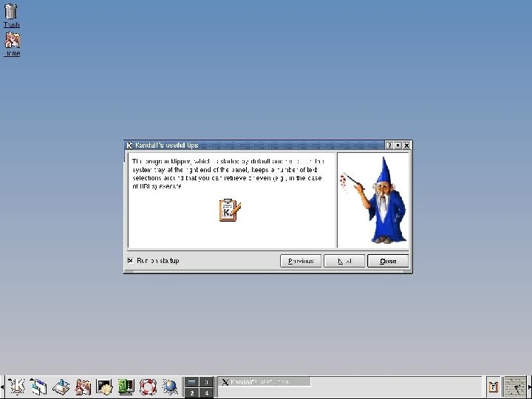The image size is (532, 399).
Task: Click the Klipper clipboard system tray icon
Action: click(493, 386)
